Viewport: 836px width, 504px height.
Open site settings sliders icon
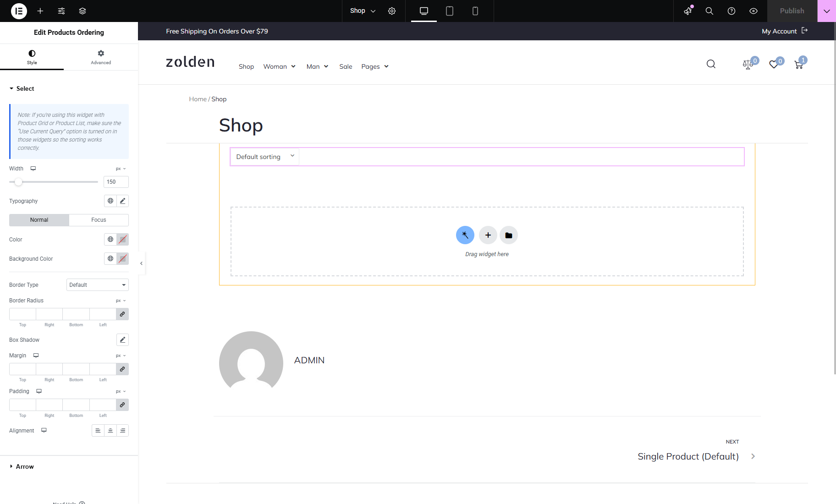61,11
